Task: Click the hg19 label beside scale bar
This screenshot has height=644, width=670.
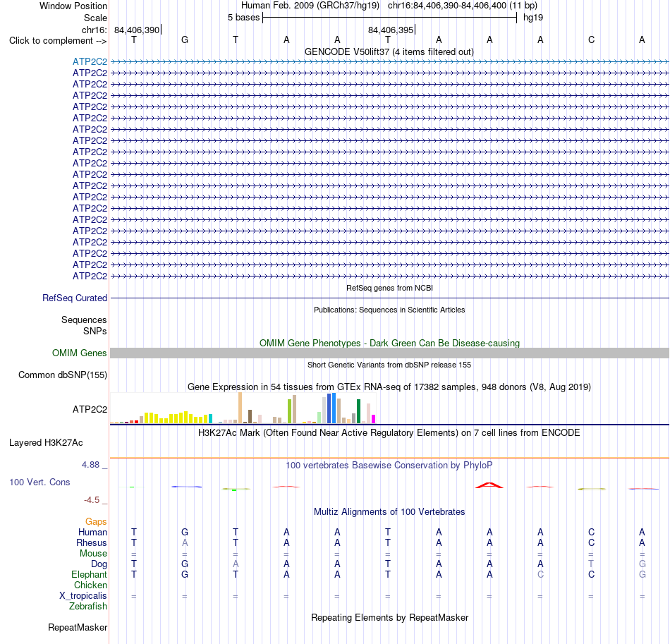Action: [x=533, y=18]
